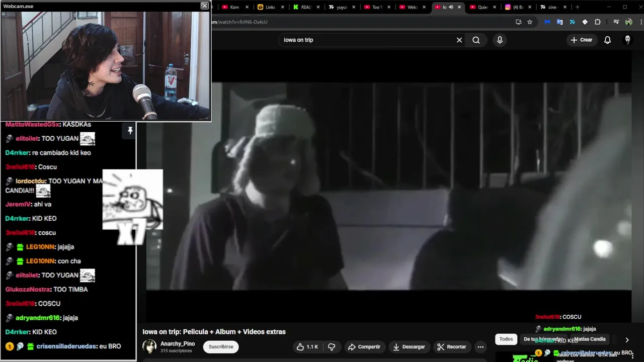Click the blue M extension icon

547,22
